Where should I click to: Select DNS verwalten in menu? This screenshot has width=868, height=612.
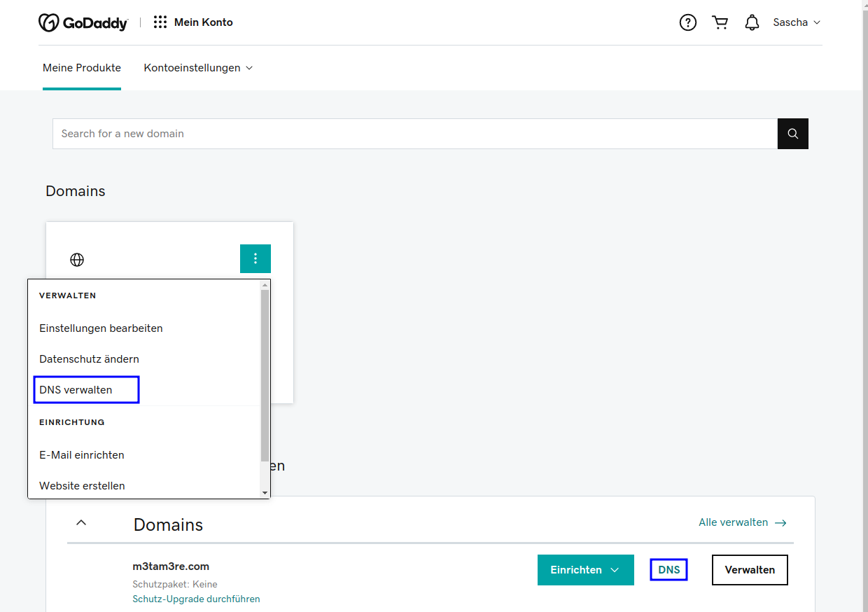click(76, 390)
